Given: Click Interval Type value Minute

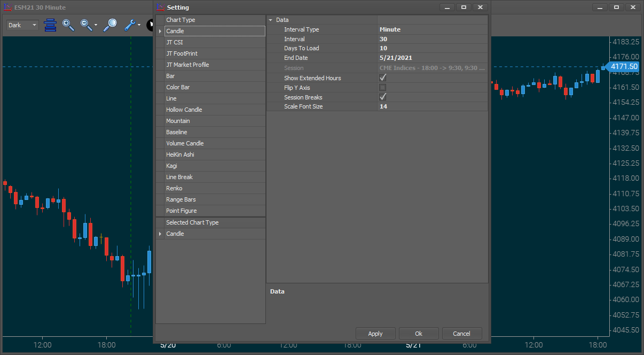Looking at the screenshot, I should pyautogui.click(x=433, y=29).
